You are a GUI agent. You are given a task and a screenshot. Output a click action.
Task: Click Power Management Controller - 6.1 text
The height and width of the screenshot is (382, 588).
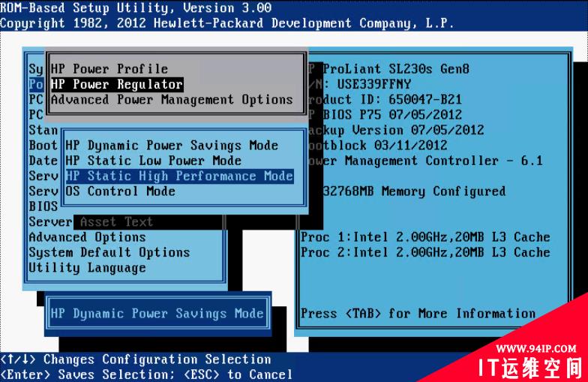click(425, 161)
